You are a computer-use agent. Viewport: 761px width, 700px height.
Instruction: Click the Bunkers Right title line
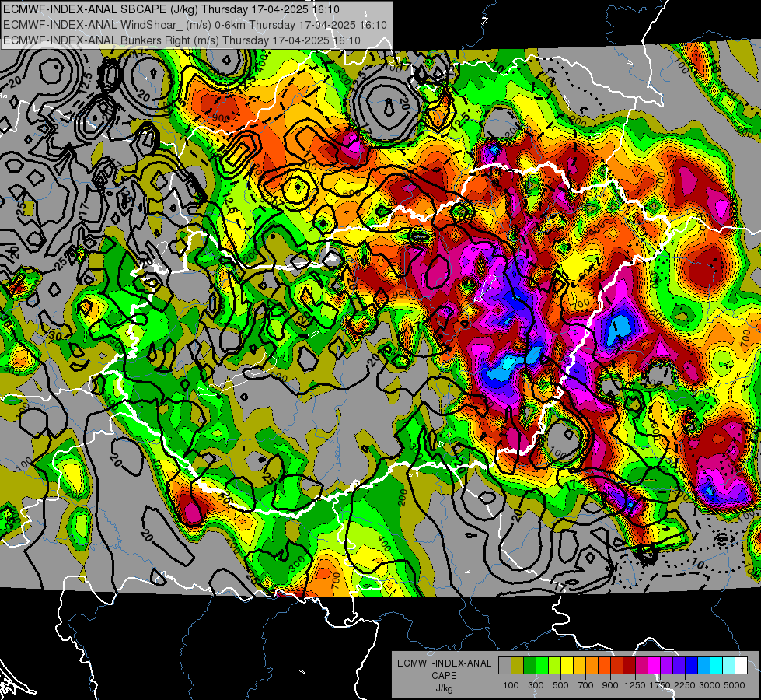(x=182, y=40)
